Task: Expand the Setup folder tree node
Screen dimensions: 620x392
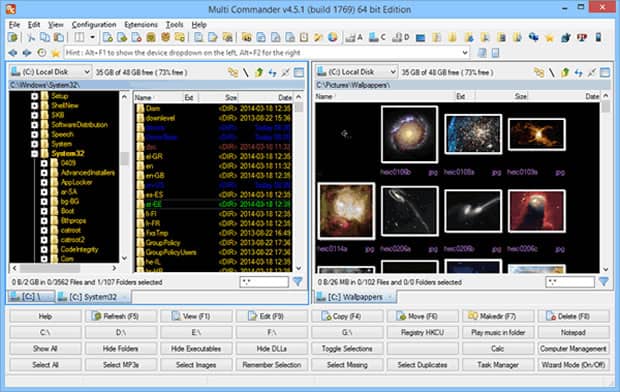Action: (34, 96)
